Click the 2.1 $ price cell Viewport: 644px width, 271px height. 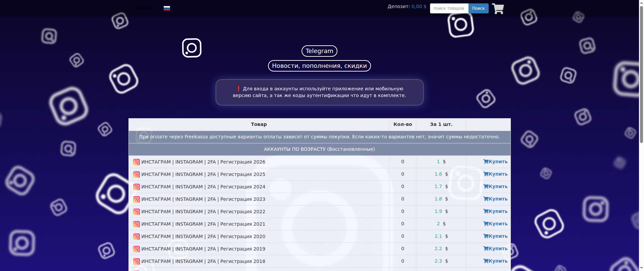pyautogui.click(x=441, y=236)
